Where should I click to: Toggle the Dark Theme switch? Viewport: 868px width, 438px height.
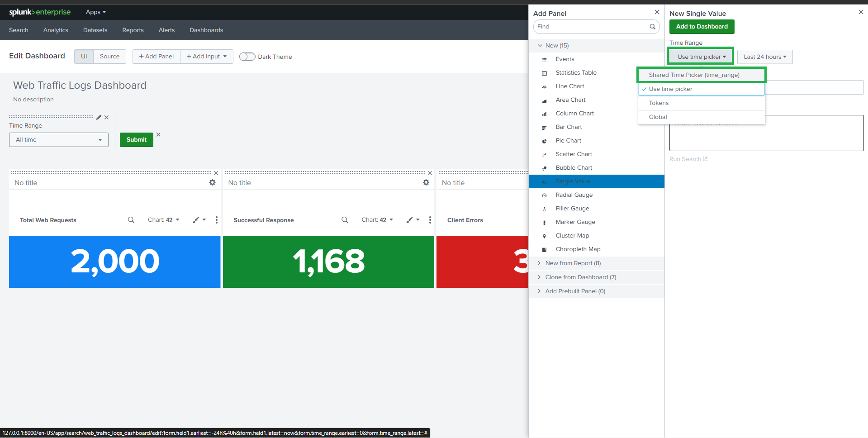pos(247,57)
